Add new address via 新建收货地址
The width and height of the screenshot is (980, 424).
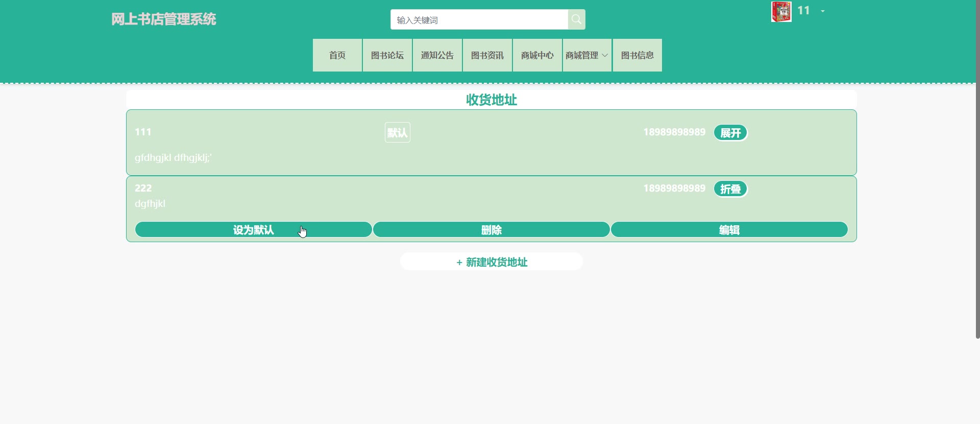click(x=492, y=262)
